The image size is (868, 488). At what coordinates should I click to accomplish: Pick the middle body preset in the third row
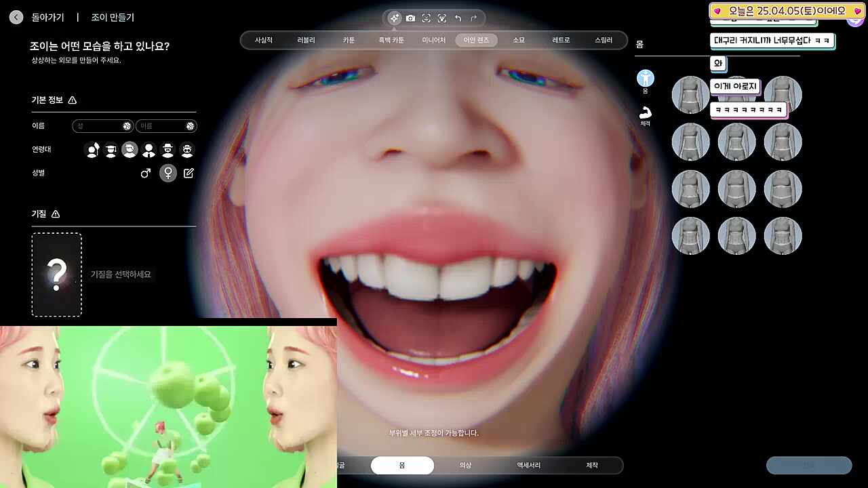736,188
